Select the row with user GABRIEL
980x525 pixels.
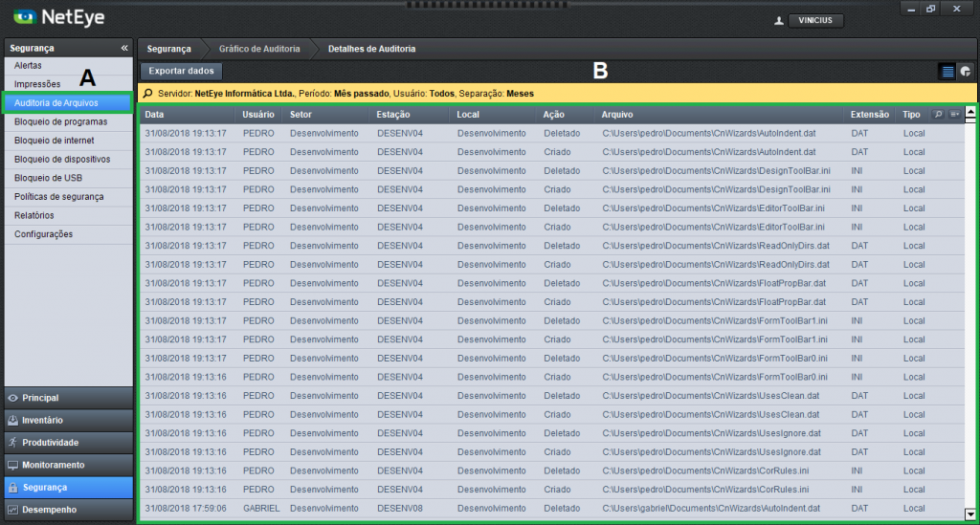(552, 508)
